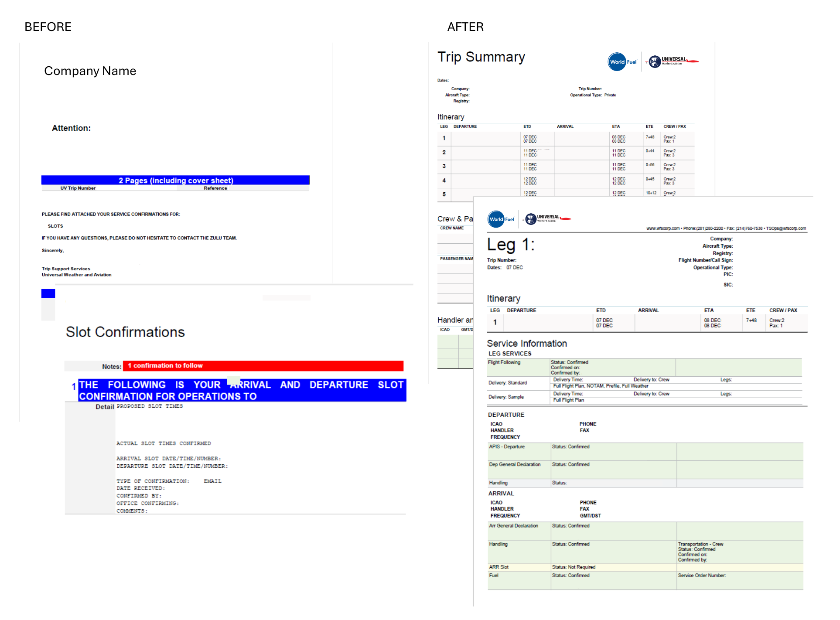
Task: Click the red '1 confirmation to follow' banner
Action: (x=263, y=366)
